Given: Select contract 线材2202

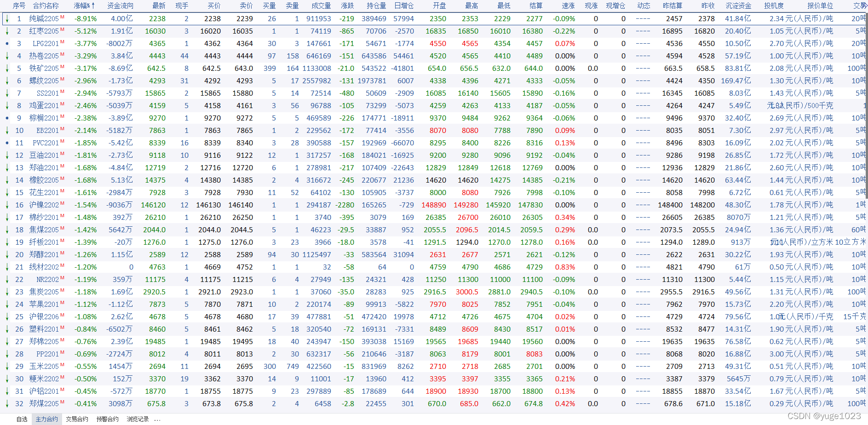Looking at the screenshot, I should (x=44, y=267).
